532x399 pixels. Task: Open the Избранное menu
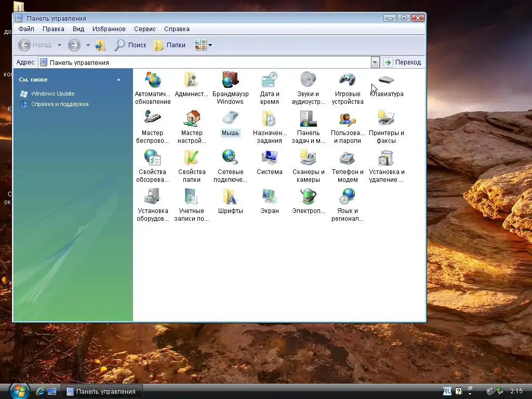click(109, 29)
